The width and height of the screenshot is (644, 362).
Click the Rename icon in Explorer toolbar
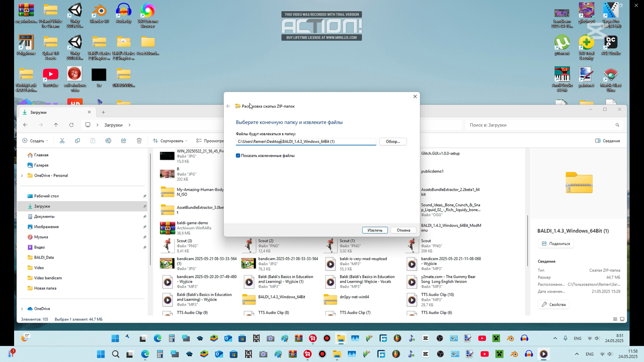tap(108, 141)
